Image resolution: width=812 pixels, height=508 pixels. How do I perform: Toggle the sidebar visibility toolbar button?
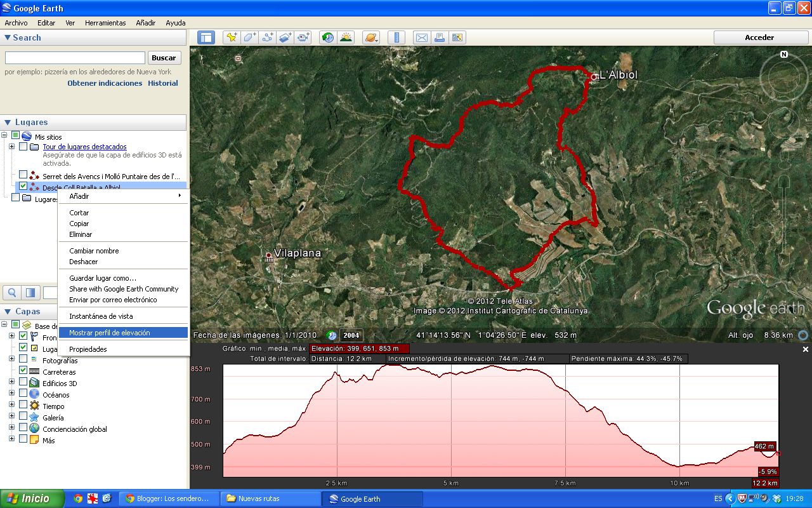click(x=206, y=37)
